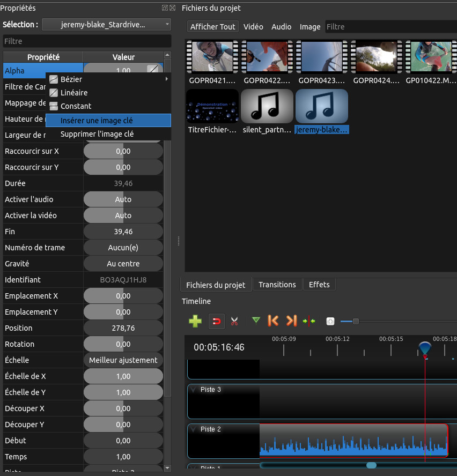Choose Insérer une image clé

(x=97, y=121)
